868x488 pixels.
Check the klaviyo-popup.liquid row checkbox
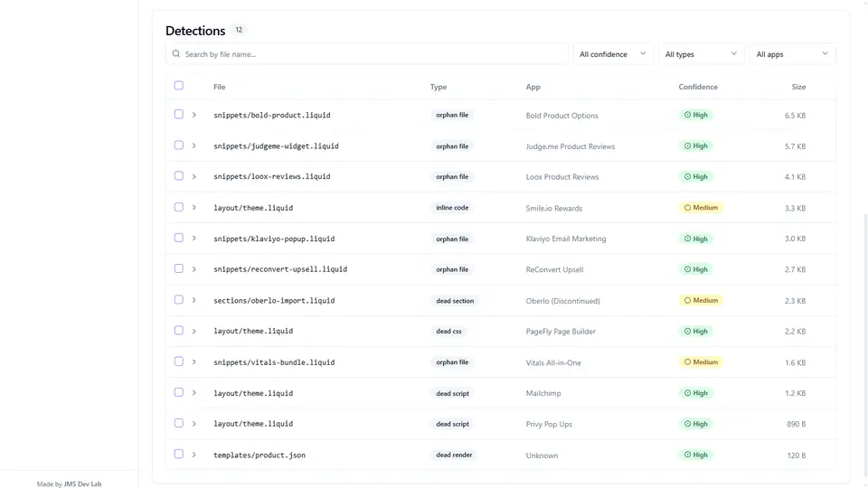click(x=179, y=238)
